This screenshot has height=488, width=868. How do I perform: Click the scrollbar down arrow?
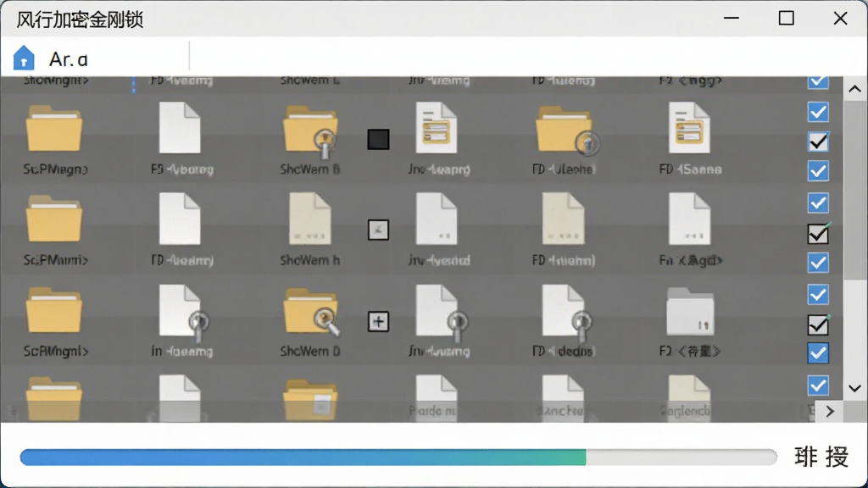(x=854, y=388)
